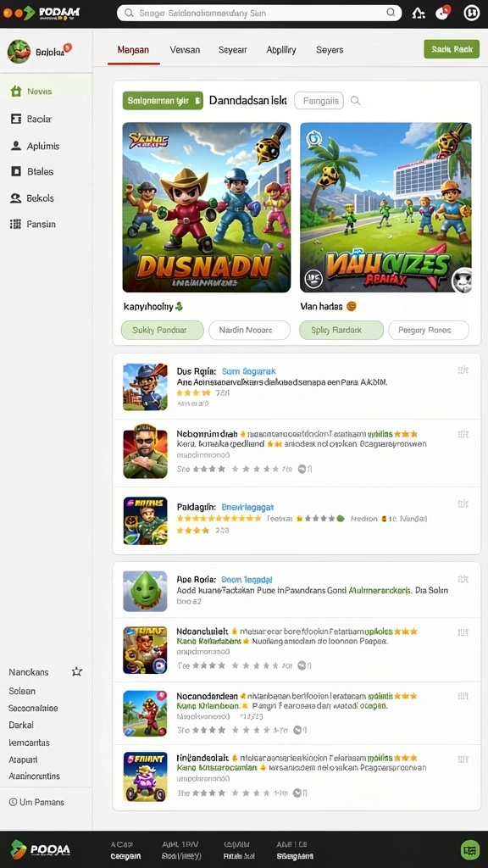Open the home icon in top header
The image size is (488, 868).
[419, 13]
